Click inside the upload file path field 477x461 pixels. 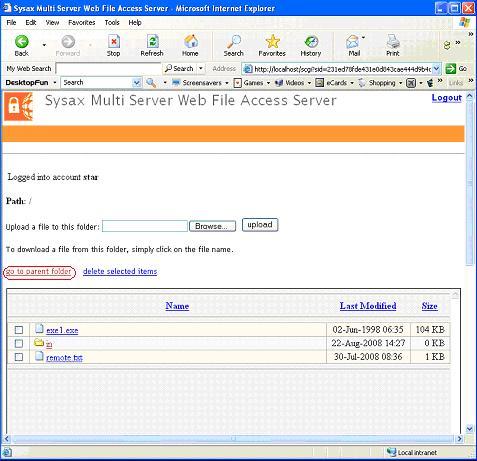coord(145,226)
